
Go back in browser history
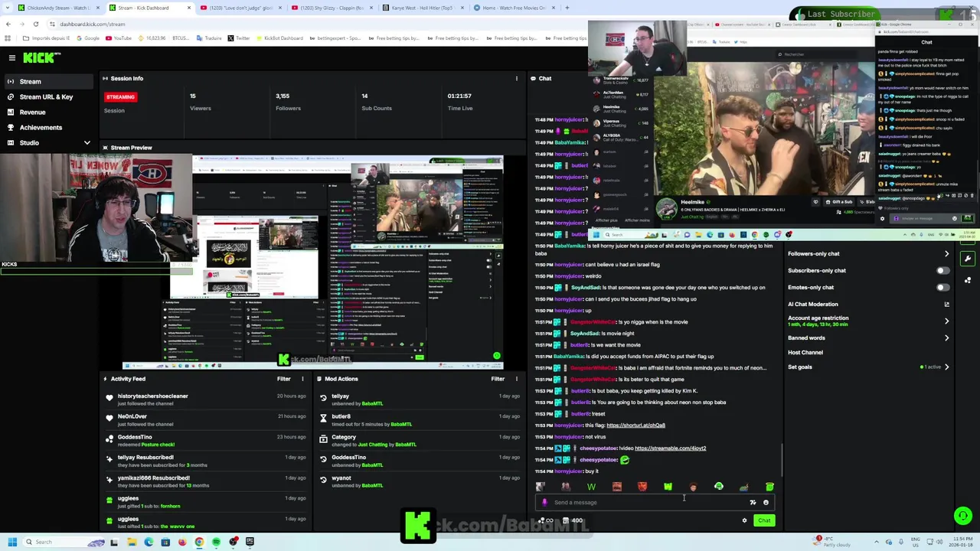tap(8, 24)
